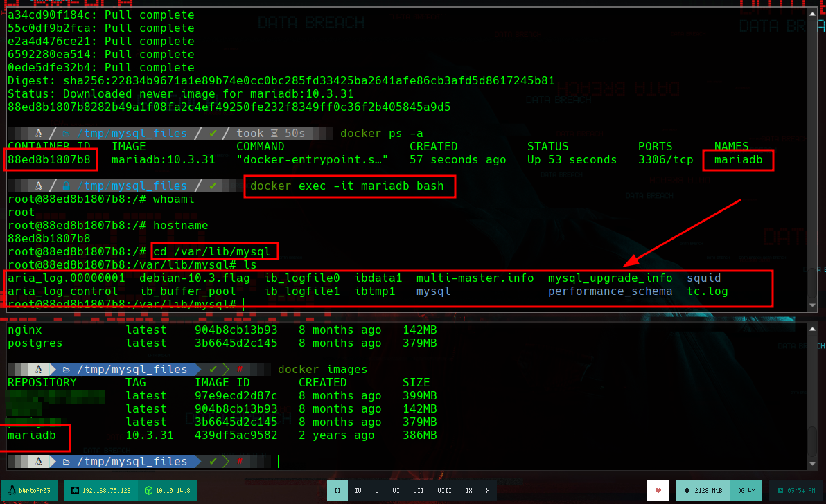Click the 'aria_log.00000001' file name

pos(67,278)
